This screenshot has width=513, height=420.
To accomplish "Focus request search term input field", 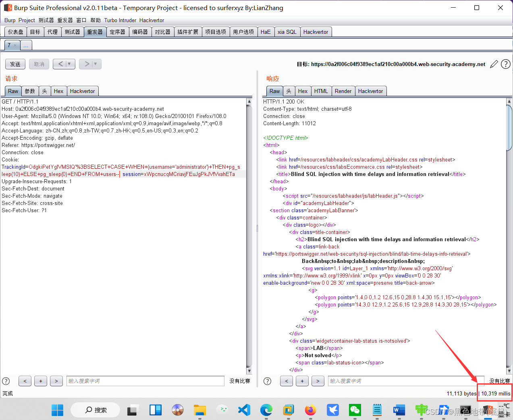I will click(x=145, y=381).
